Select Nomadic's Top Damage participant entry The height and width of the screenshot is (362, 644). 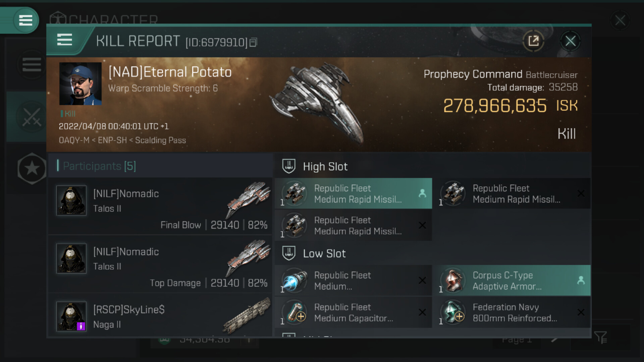[x=160, y=264]
